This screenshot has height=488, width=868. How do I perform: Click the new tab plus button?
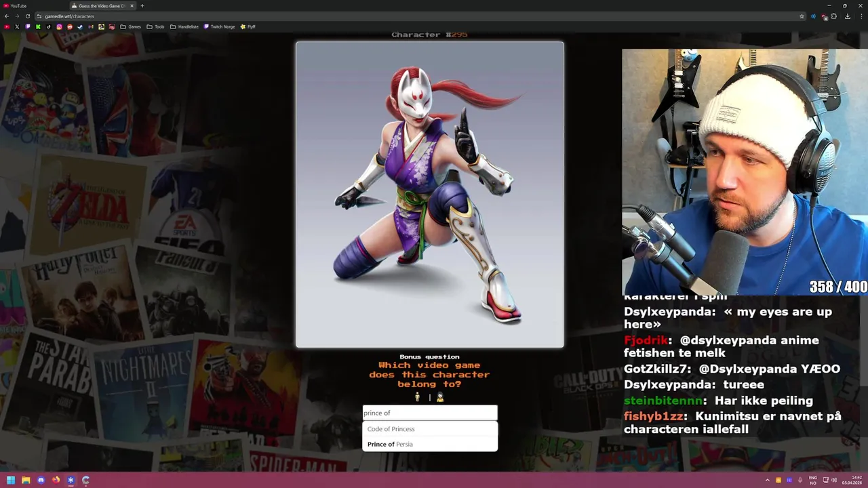pos(142,5)
